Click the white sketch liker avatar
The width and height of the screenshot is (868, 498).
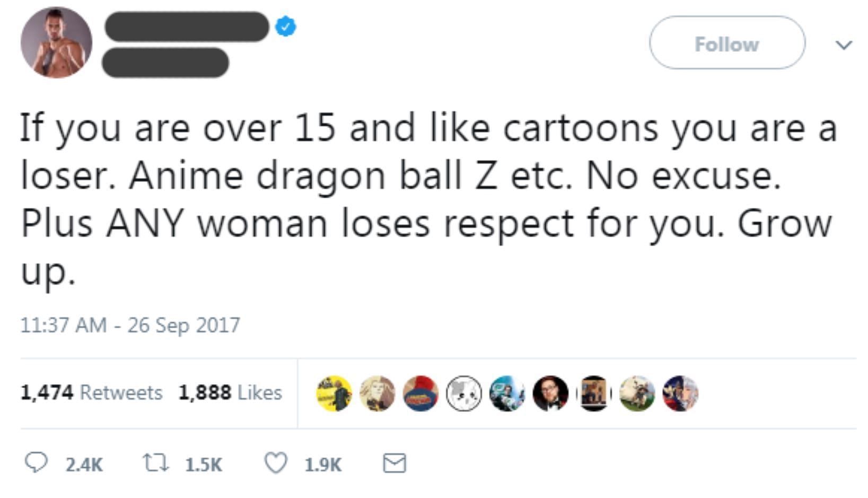[x=464, y=394]
